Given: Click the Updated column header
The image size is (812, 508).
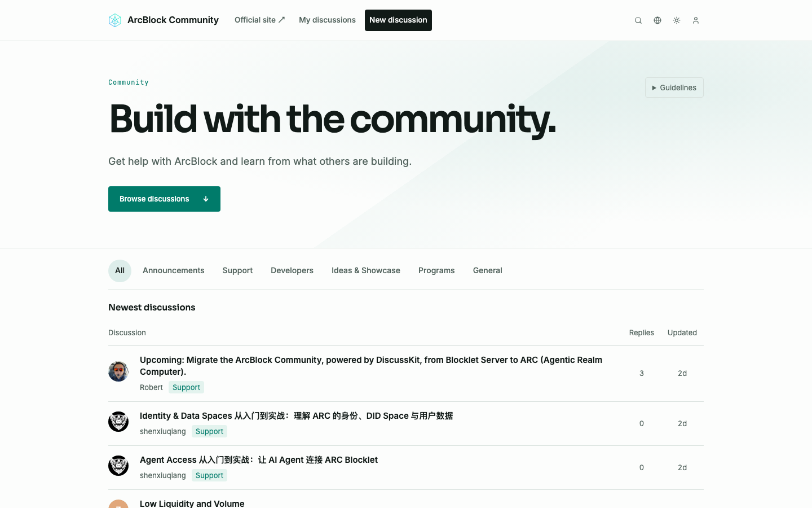Looking at the screenshot, I should coord(682,332).
